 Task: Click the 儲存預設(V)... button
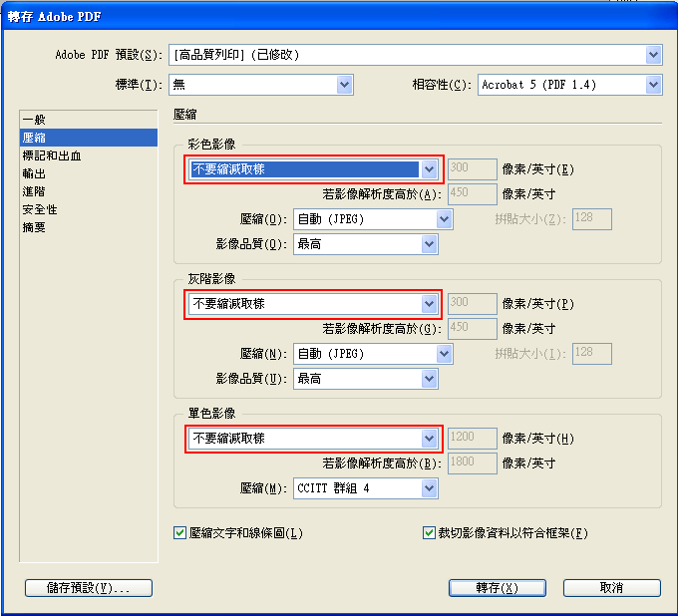89,588
